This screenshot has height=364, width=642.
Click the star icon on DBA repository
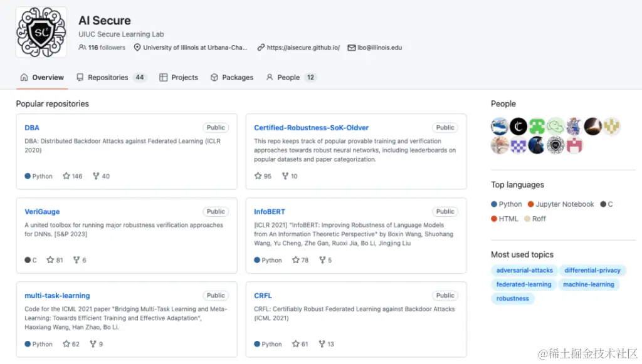(66, 176)
